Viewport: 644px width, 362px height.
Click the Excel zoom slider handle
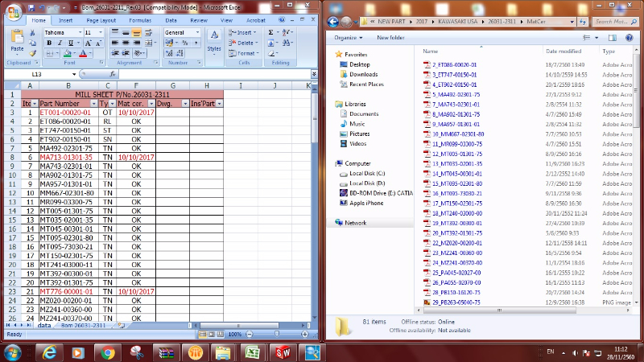[275, 334]
